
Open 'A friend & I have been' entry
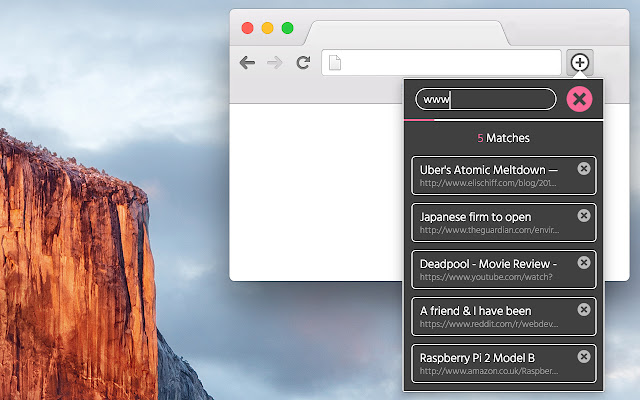pos(504,316)
